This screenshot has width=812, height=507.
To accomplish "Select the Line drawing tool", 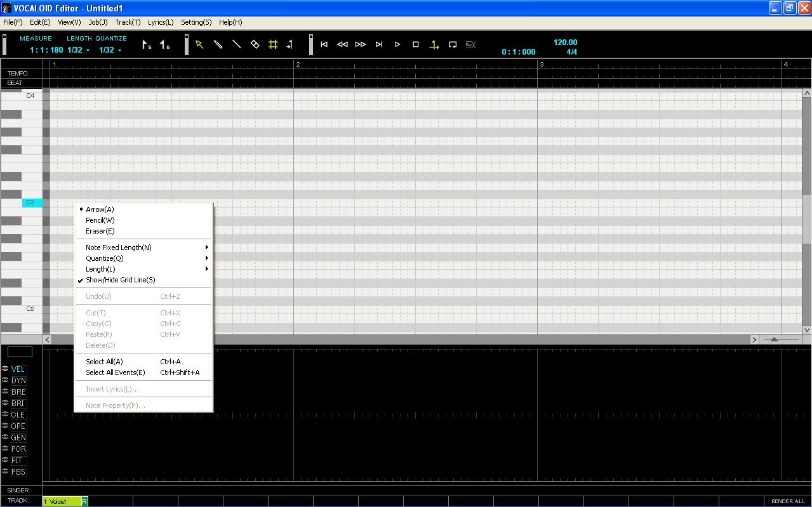I will [236, 44].
